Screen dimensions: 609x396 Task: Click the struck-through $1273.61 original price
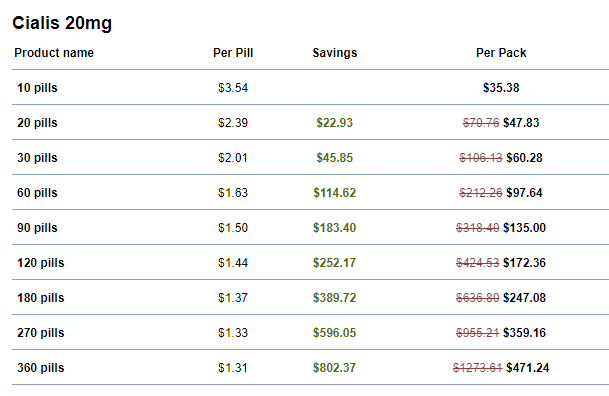pos(478,368)
